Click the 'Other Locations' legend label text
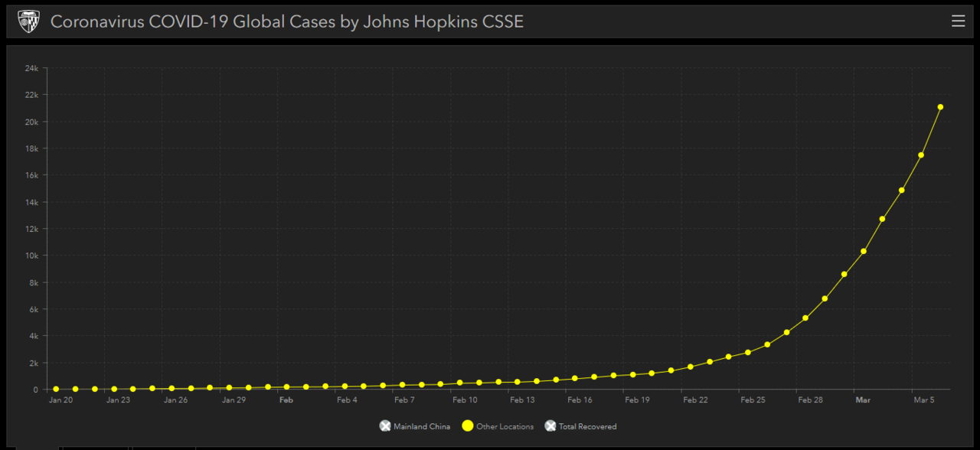 click(505, 426)
